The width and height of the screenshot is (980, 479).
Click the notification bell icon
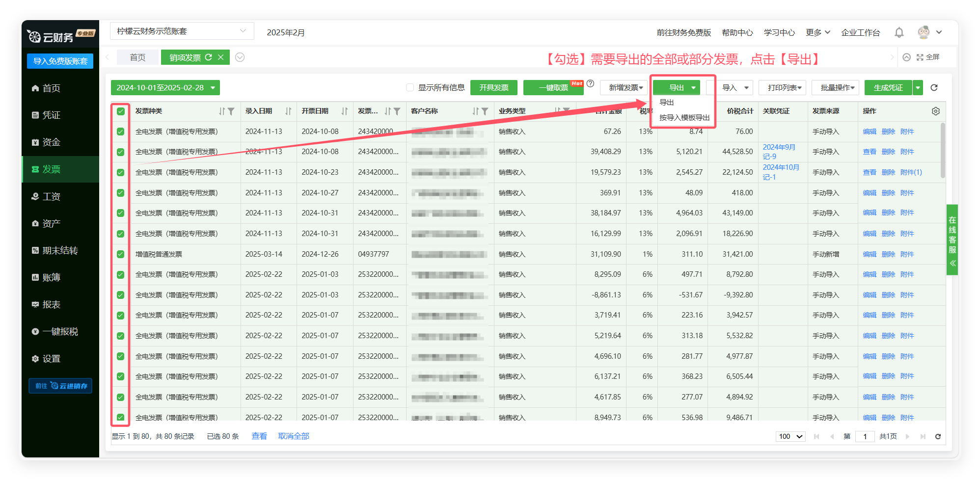899,32
